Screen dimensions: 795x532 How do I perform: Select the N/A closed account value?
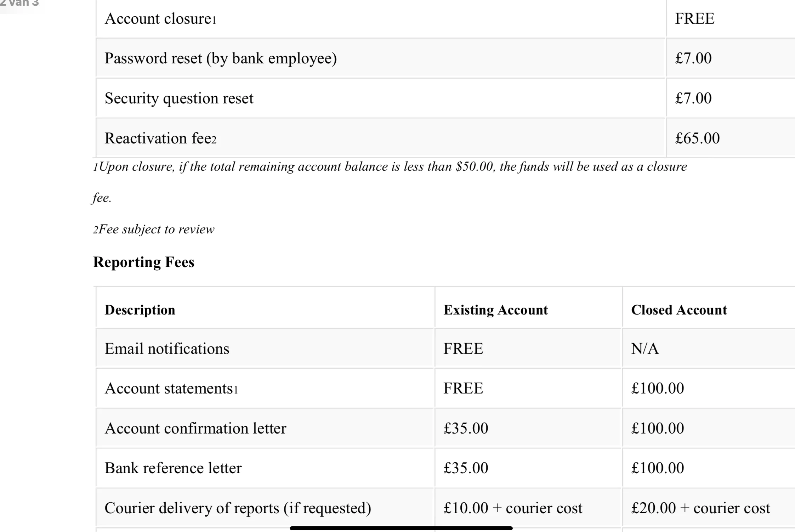(644, 349)
